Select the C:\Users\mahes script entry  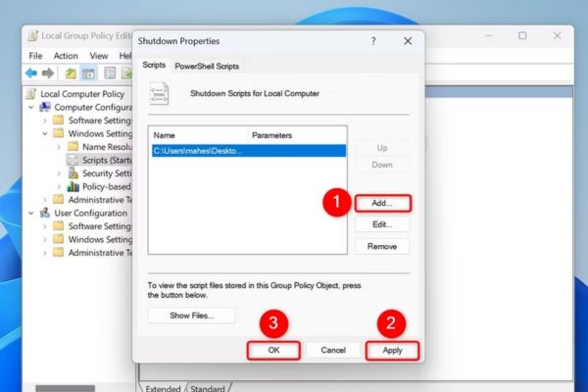coord(198,151)
